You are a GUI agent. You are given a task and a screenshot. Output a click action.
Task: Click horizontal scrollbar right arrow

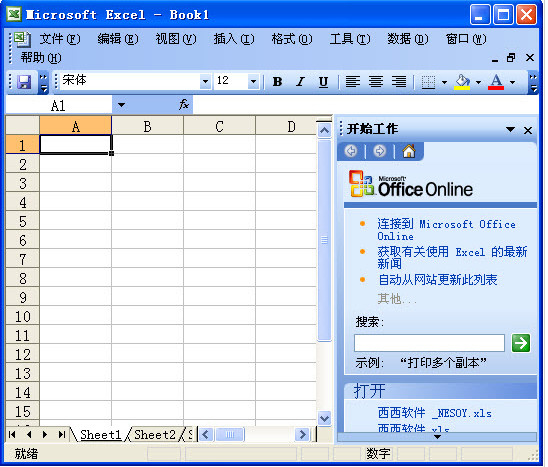(x=302, y=435)
